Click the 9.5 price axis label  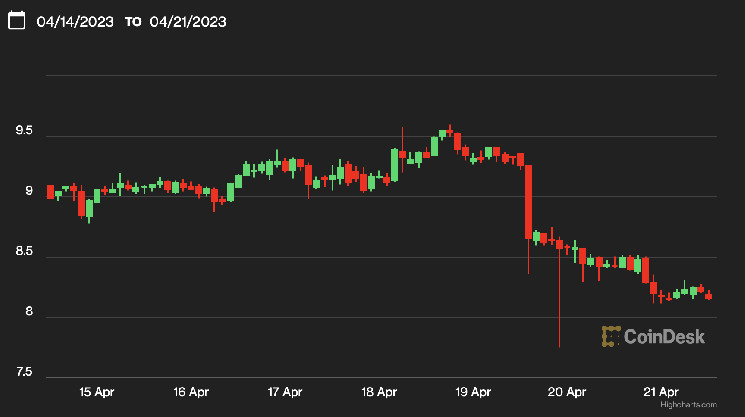pyautogui.click(x=22, y=132)
